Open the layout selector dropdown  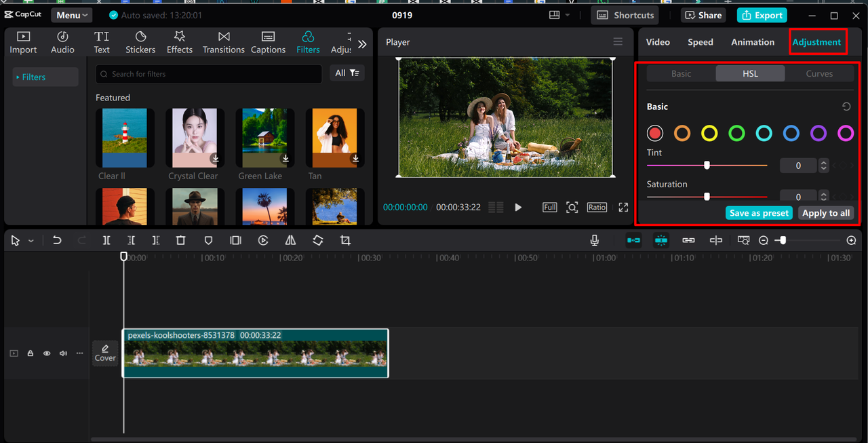coord(559,15)
